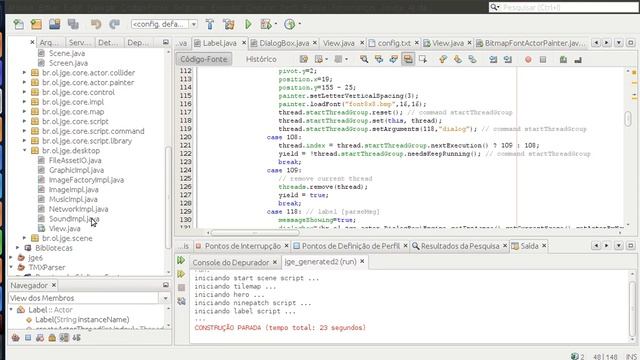Open GraphicImpl.java in the project tree
This screenshot has width=640, height=360.
coord(76,170)
